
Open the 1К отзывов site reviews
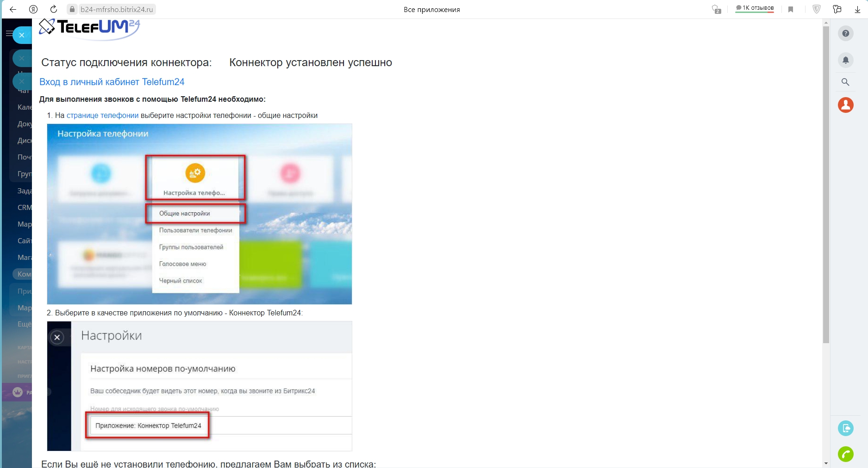[755, 8]
